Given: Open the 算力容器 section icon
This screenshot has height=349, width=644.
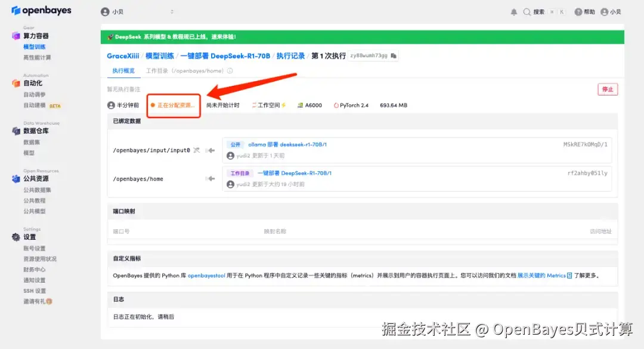Looking at the screenshot, I should [x=16, y=36].
